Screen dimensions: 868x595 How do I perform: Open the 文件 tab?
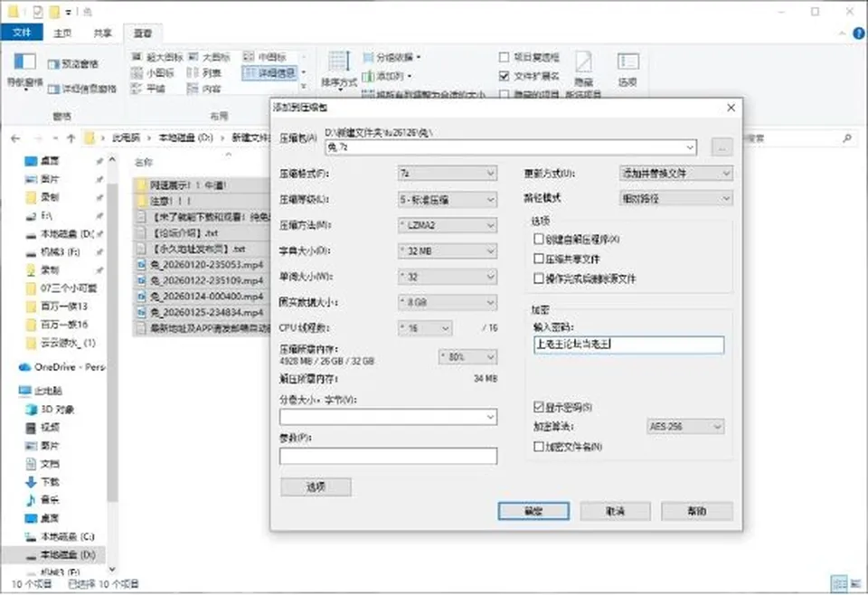coord(22,33)
